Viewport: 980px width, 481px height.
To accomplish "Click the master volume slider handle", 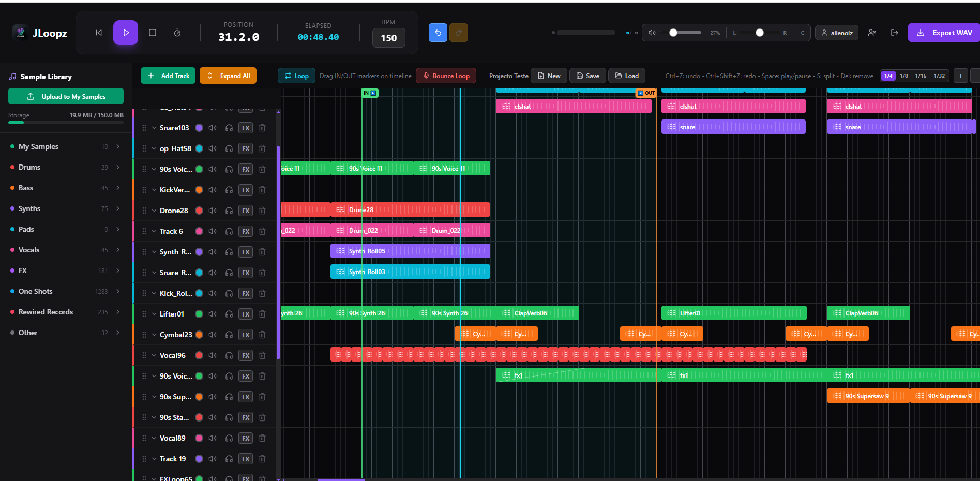I will (673, 33).
